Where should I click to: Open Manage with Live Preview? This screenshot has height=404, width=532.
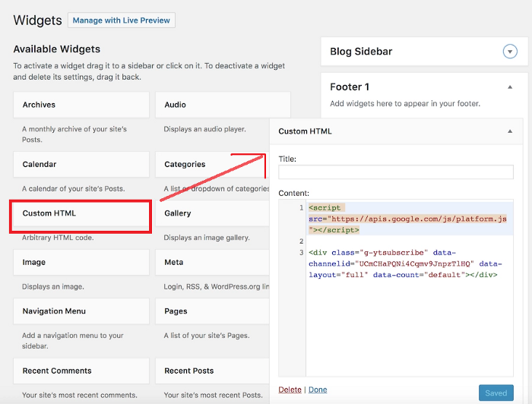pyautogui.click(x=122, y=21)
